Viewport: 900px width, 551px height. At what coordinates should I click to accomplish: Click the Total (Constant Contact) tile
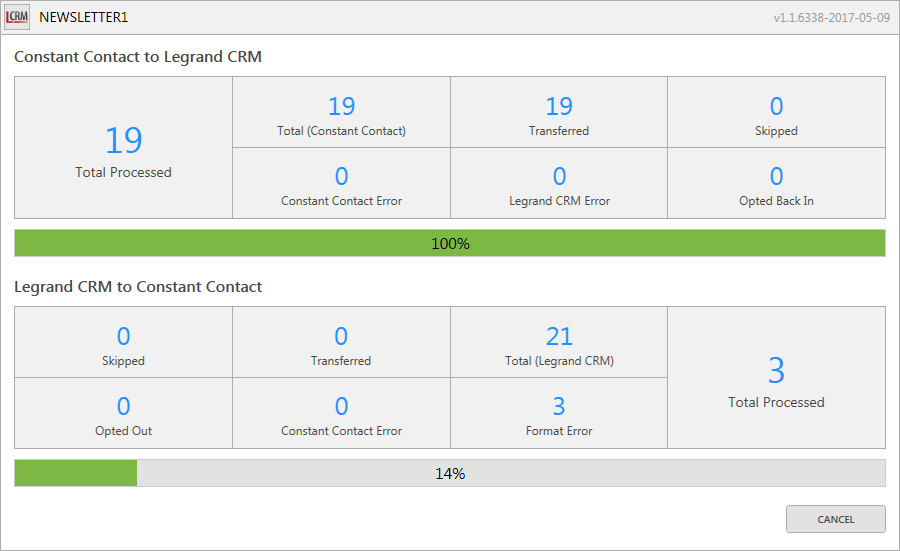coord(341,113)
